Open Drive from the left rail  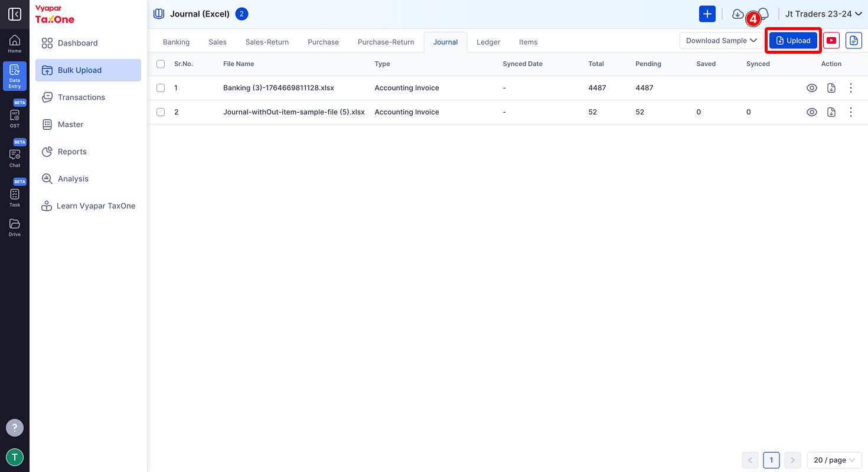click(x=15, y=227)
